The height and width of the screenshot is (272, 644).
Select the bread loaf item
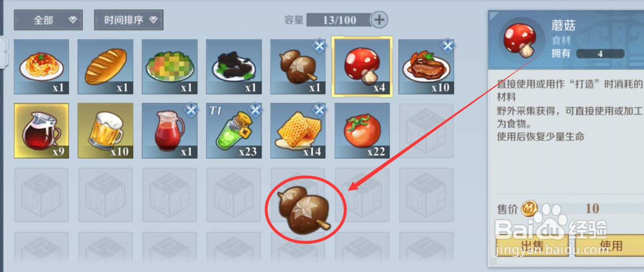click(x=106, y=67)
